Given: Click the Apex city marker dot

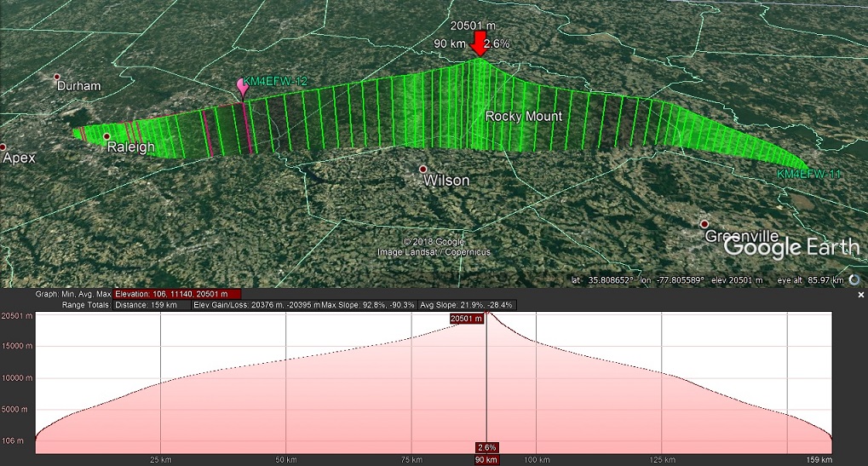Looking at the screenshot, I should [x=3, y=147].
